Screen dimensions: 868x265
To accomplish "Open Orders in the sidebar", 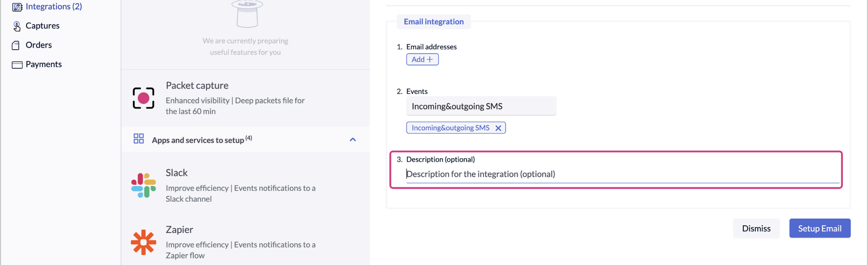I will tap(39, 45).
